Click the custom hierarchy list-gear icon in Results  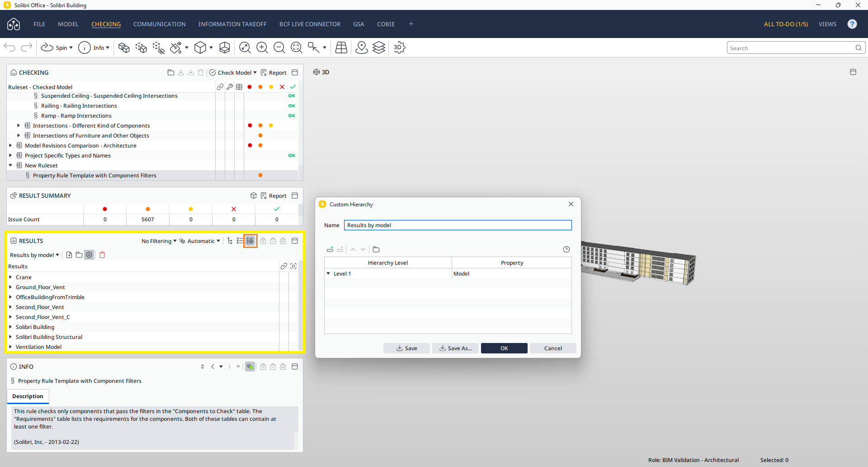click(250, 241)
